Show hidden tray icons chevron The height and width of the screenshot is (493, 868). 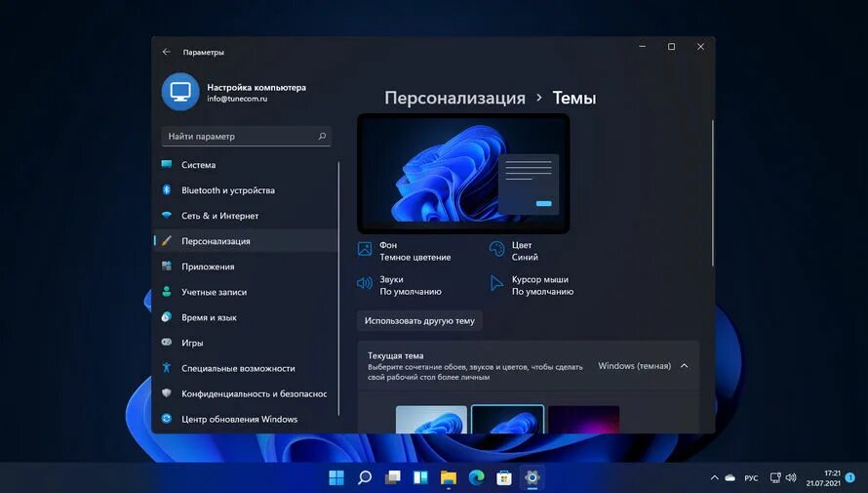pos(715,477)
